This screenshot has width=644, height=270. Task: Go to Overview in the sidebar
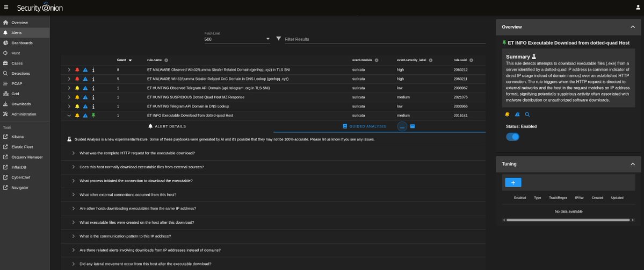point(25,23)
